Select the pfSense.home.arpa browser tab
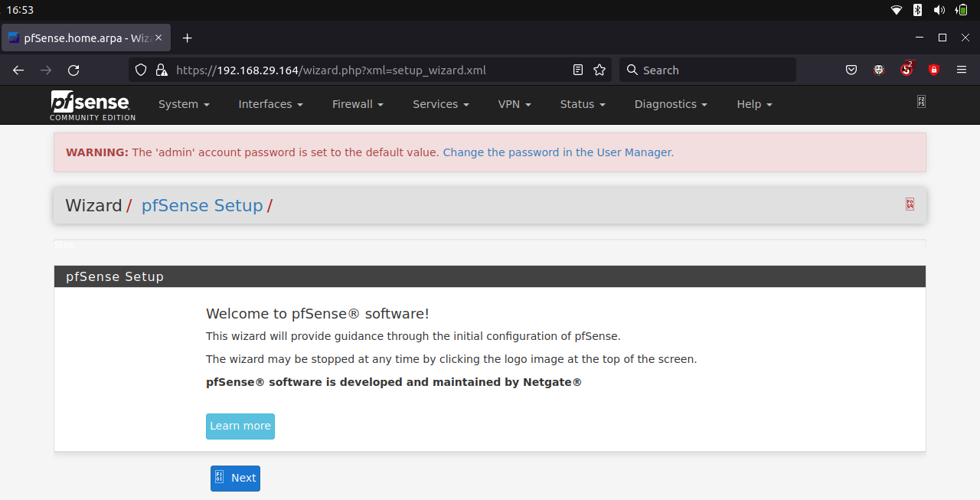 pos(86,38)
